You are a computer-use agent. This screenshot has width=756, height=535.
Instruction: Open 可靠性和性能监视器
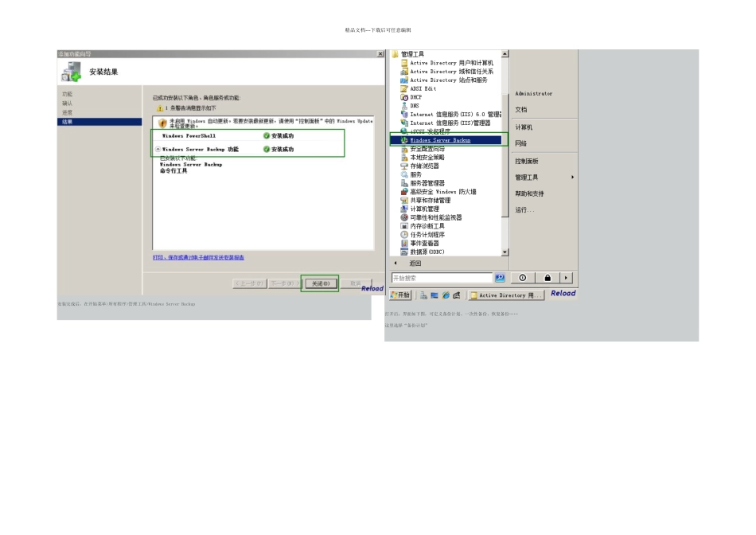tap(431, 217)
